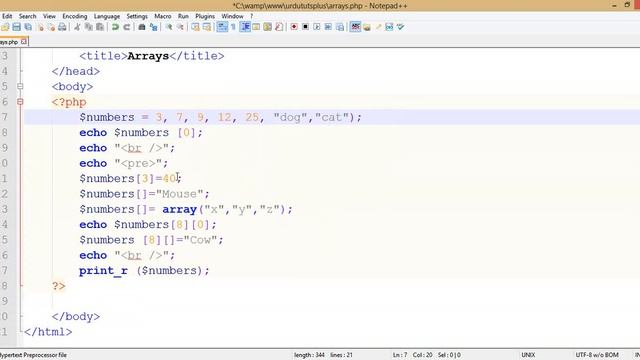Image resolution: width=640 pixels, height=360 pixels.
Task: Undo the last edit with green arrow
Action: click(x=115, y=27)
